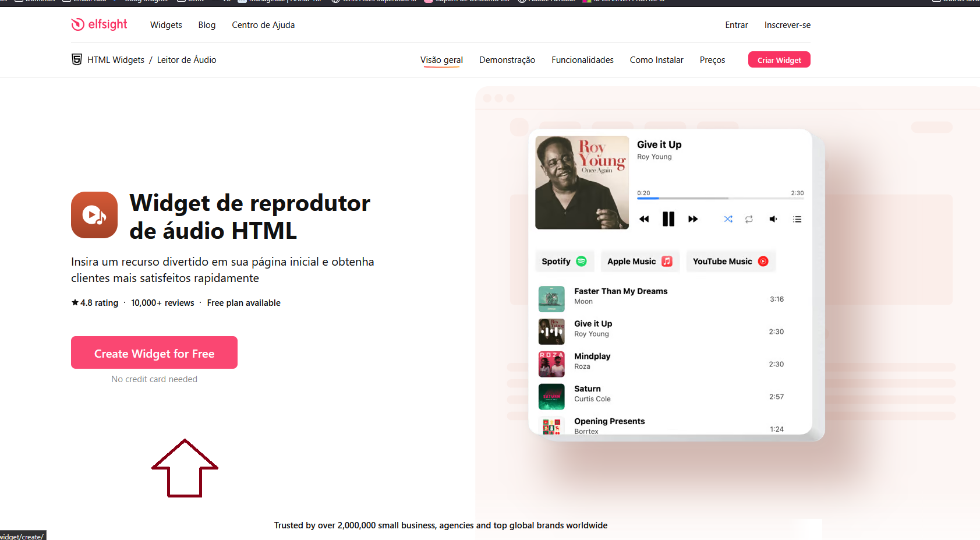980x540 pixels.
Task: Open the Blog menu item
Action: pyautogui.click(x=207, y=24)
